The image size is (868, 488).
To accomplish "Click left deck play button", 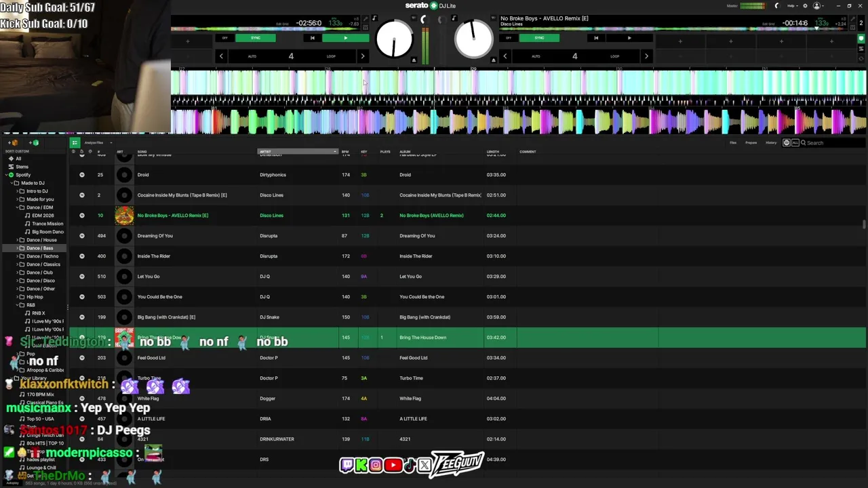I will coord(345,38).
